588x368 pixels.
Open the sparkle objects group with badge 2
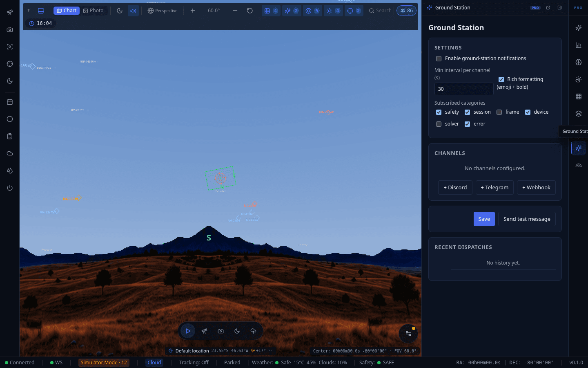[292, 11]
